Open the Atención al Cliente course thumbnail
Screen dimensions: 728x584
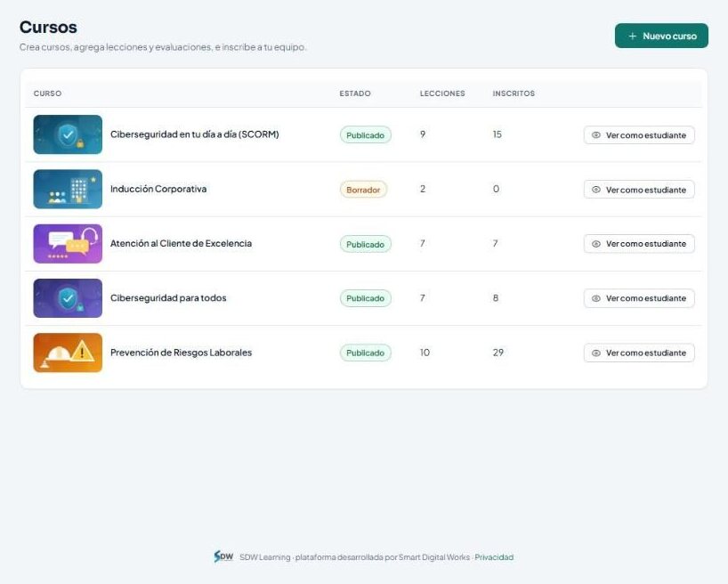(68, 243)
